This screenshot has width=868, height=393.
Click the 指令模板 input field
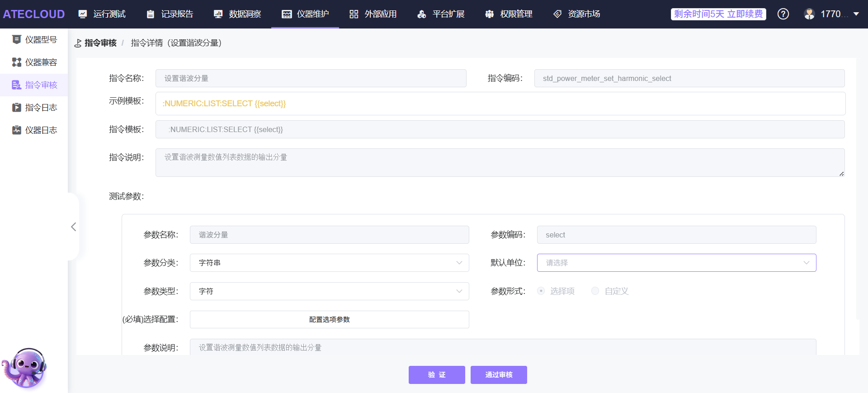point(500,129)
